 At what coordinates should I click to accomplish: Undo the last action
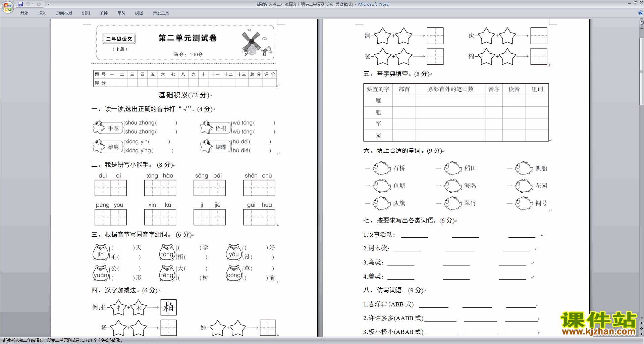tap(28, 4)
